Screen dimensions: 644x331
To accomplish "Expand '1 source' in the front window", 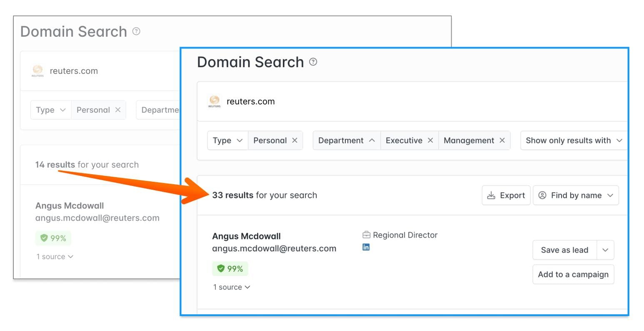I will [x=232, y=287].
